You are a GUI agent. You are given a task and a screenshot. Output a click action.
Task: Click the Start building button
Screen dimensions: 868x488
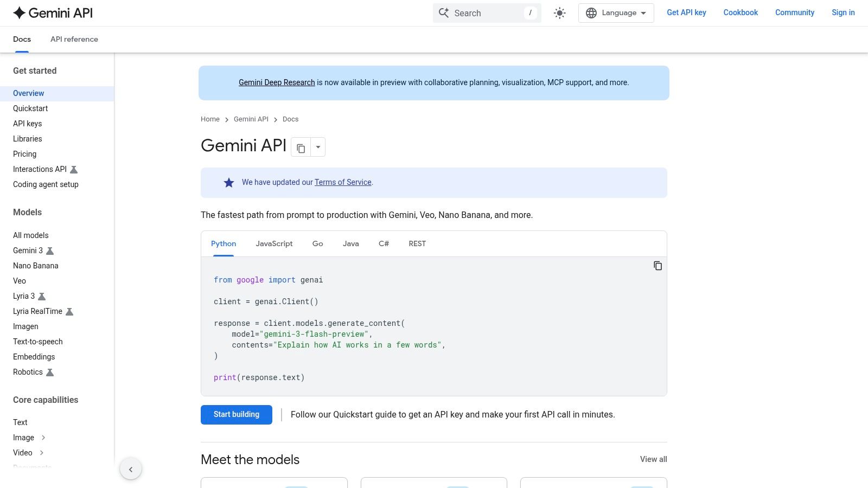tap(237, 415)
